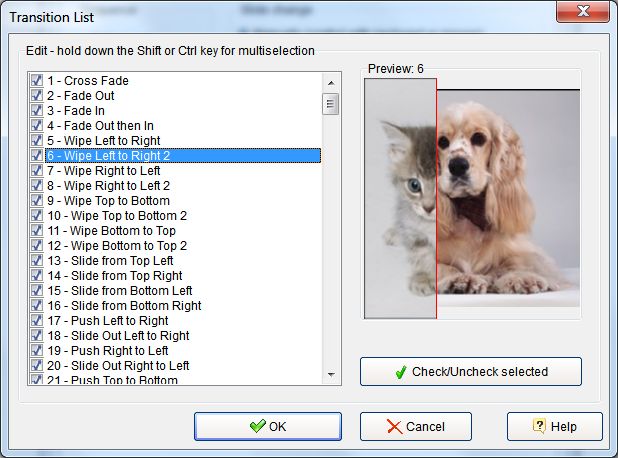The width and height of the screenshot is (618, 458).
Task: Select 12 - Wipe Bottom to Top 2
Action: tap(116, 245)
